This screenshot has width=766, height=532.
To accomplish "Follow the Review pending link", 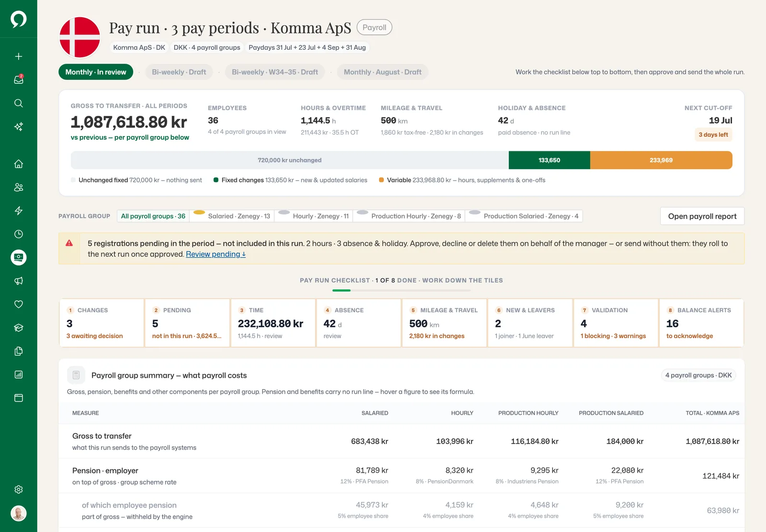I will (x=216, y=254).
